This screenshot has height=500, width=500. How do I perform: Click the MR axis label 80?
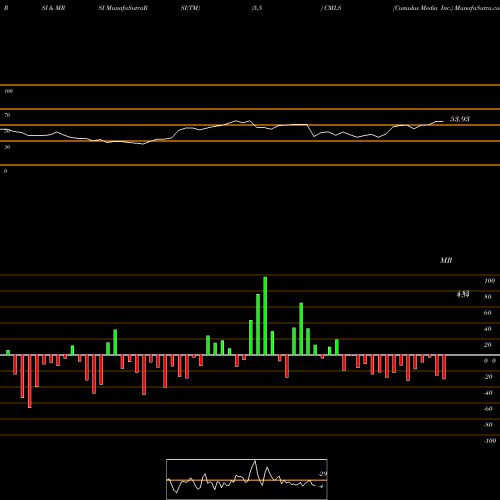(x=488, y=297)
